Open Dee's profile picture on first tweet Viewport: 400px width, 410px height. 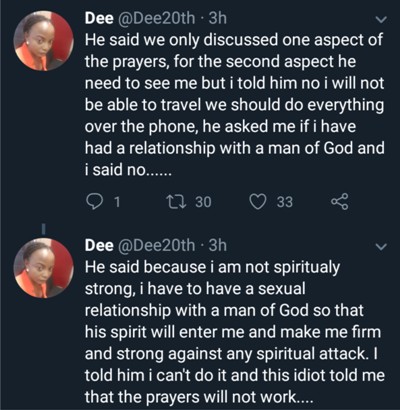click(x=43, y=41)
